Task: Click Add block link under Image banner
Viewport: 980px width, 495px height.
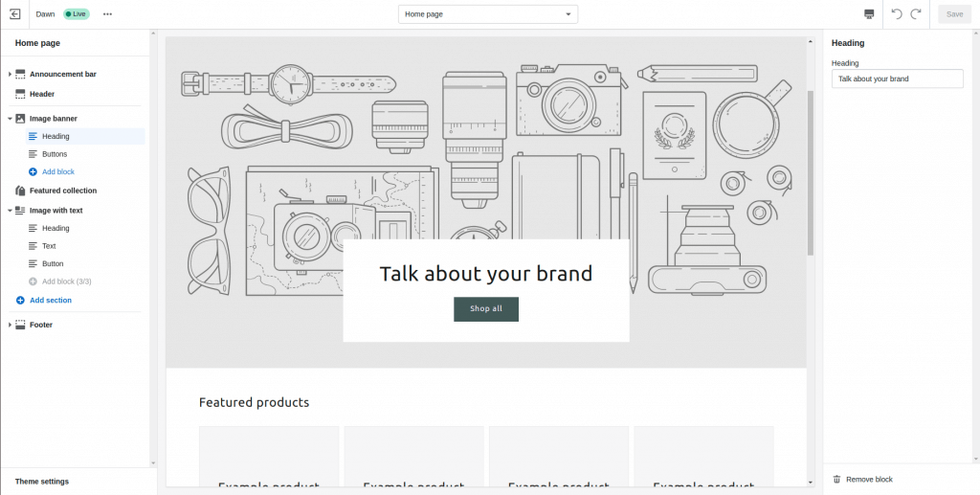Action: coord(58,172)
